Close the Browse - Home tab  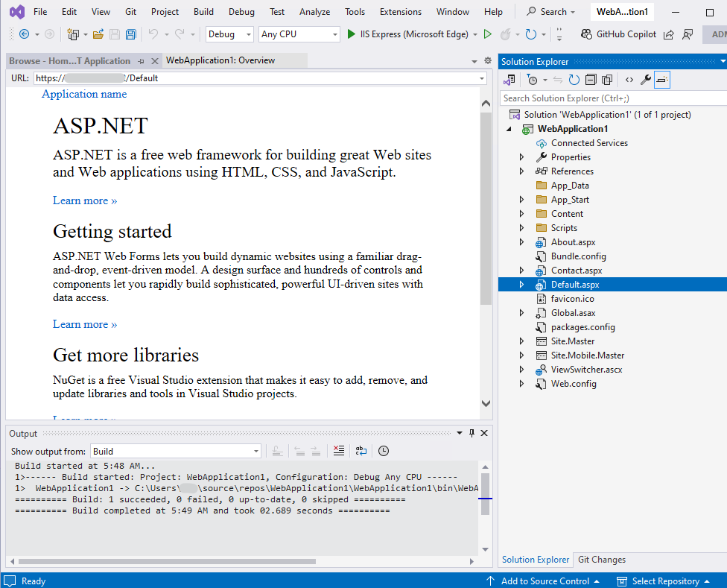pos(155,61)
